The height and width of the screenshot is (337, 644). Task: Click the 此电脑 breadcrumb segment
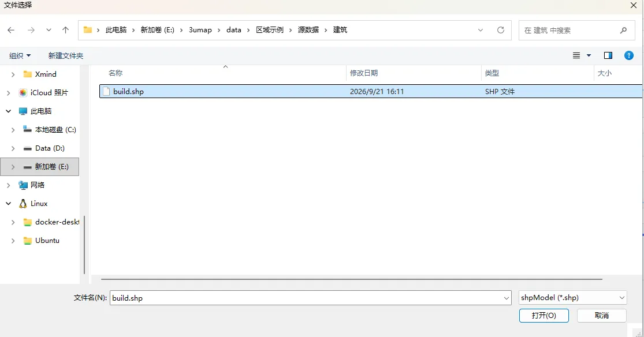pyautogui.click(x=116, y=30)
